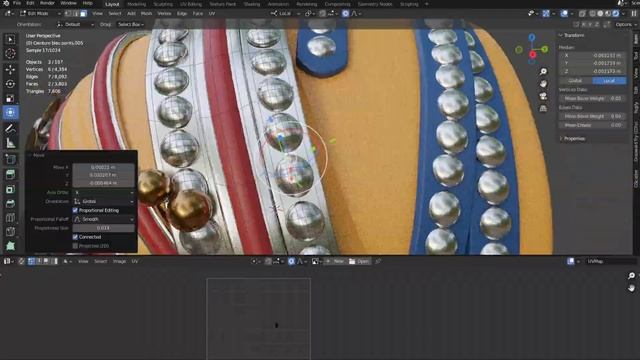Viewport: 640px width, 360px height.
Task: Open the Drag Select Box dropdown
Action: (131, 24)
